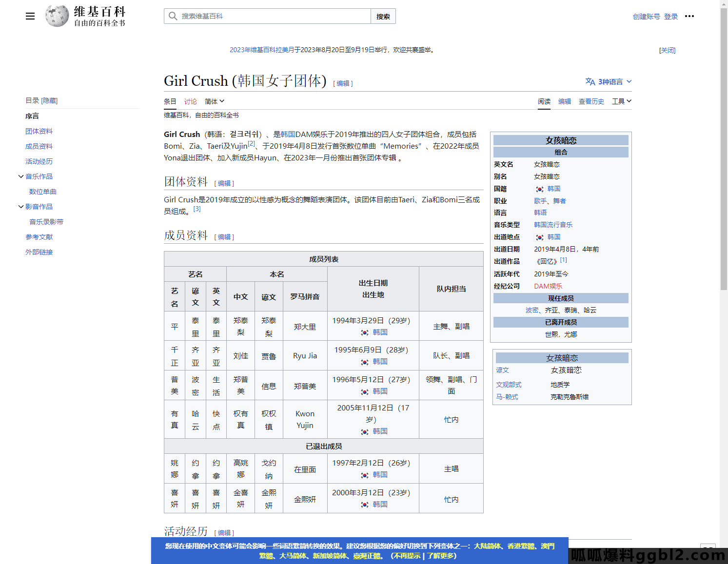Jump to 外部链接 in contents
The image size is (728, 564).
(x=39, y=252)
